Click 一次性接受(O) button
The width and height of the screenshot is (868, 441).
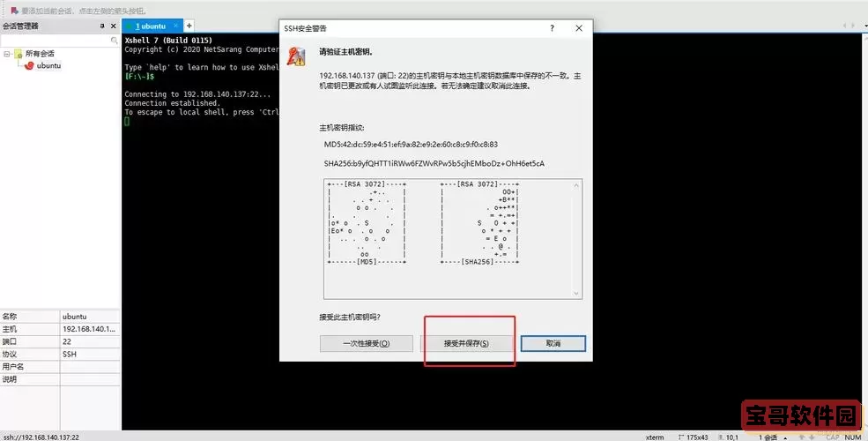[367, 343]
